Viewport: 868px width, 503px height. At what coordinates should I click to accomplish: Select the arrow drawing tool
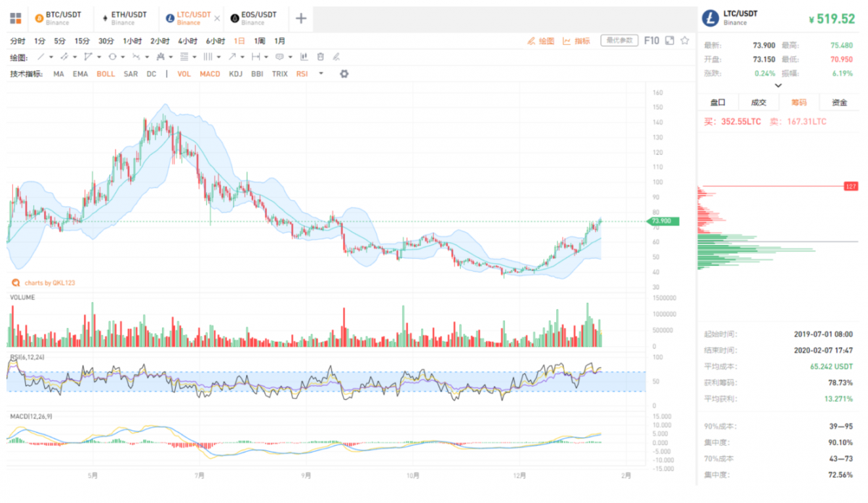coord(231,56)
